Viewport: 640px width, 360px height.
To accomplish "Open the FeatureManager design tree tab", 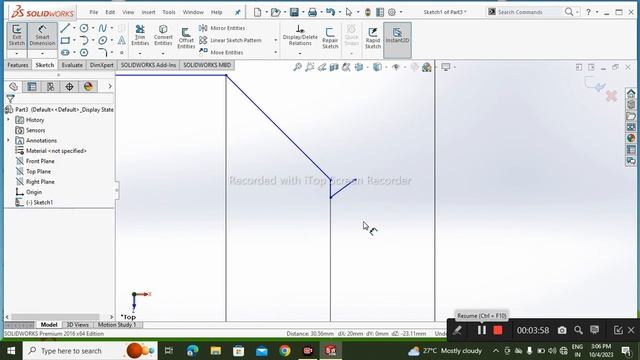I will tap(13, 87).
